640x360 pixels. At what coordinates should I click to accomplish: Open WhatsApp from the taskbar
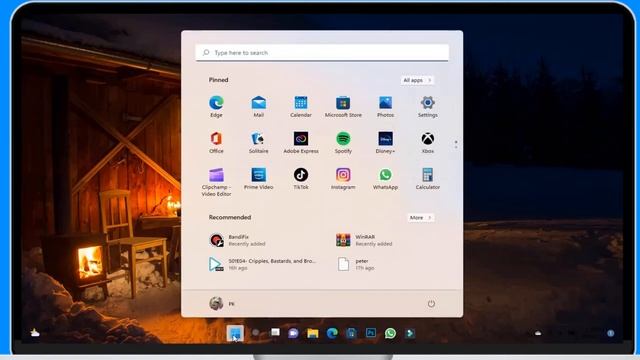(x=390, y=333)
